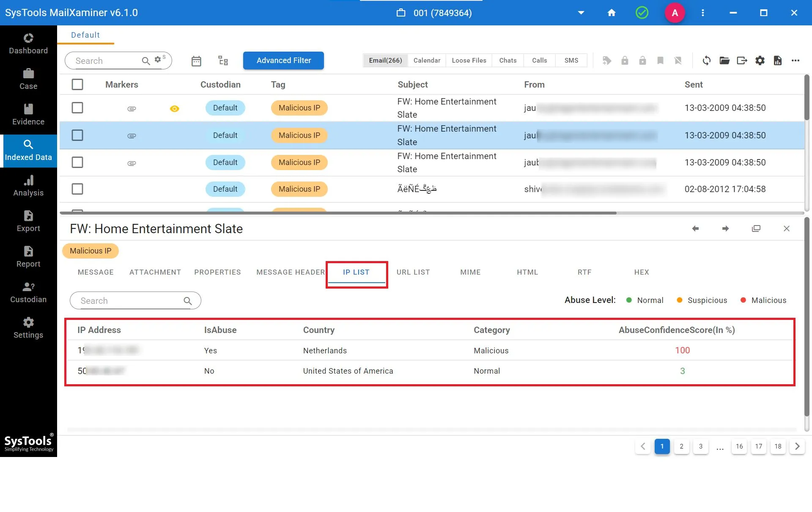Open the Indexed Data sidebar panel
The width and height of the screenshot is (812, 512).
[28, 150]
